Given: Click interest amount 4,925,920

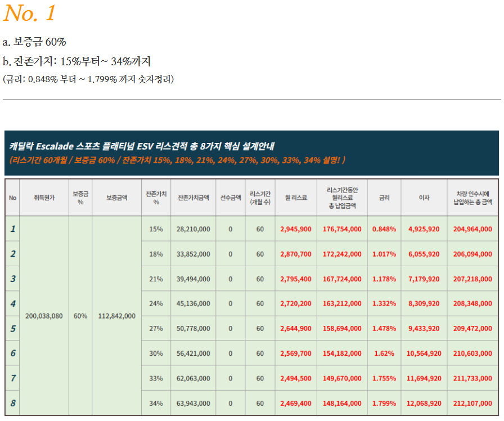Looking at the screenshot, I should 424,229.
